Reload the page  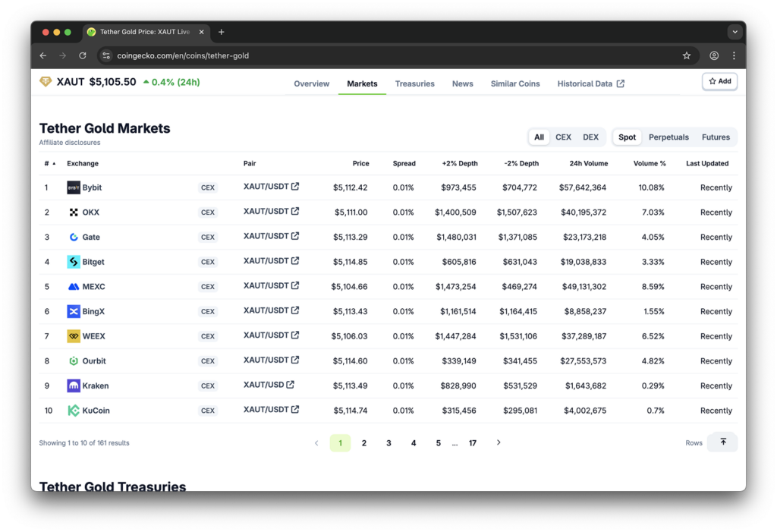(x=83, y=55)
